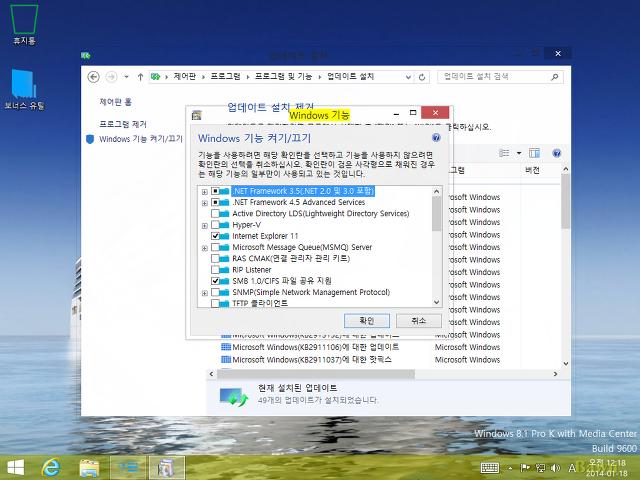Click the installed updates icon in details pane

tap(233, 396)
